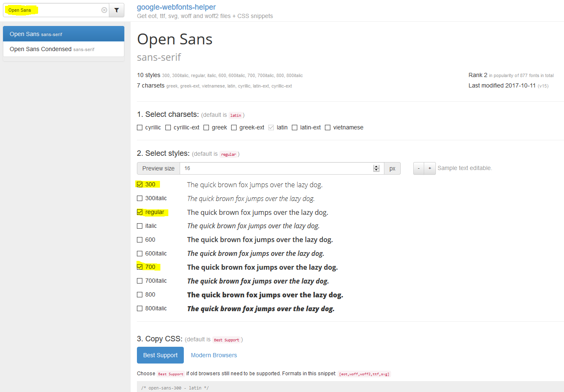Click the ttf link in the subtitle
The image size is (564, 392).
162,16
